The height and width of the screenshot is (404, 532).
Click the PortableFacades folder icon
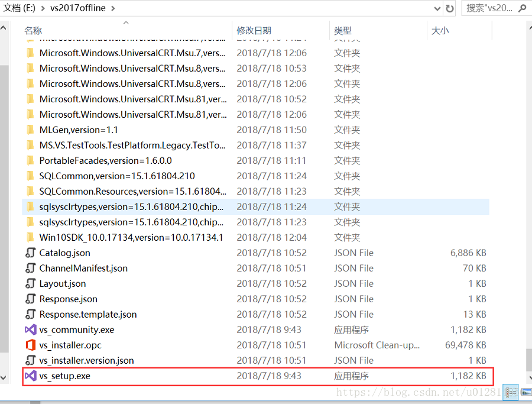coord(31,160)
